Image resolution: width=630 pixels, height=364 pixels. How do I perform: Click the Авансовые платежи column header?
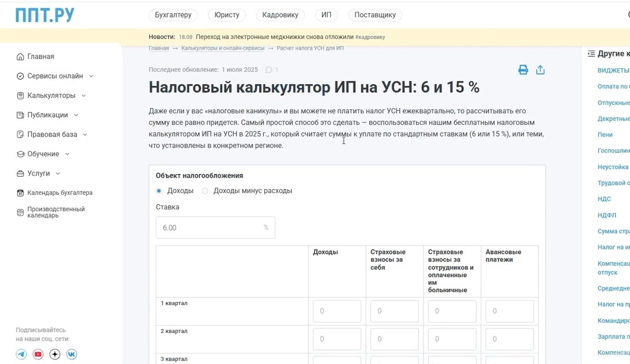click(503, 256)
